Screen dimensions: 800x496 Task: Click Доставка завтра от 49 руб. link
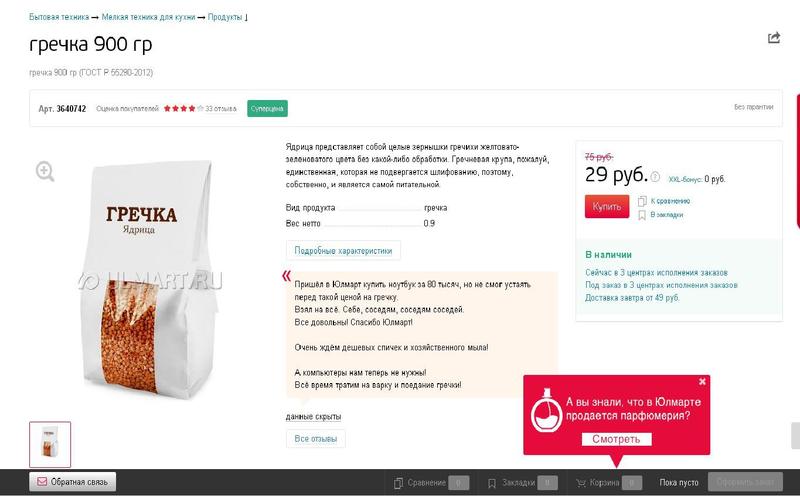tap(632, 297)
